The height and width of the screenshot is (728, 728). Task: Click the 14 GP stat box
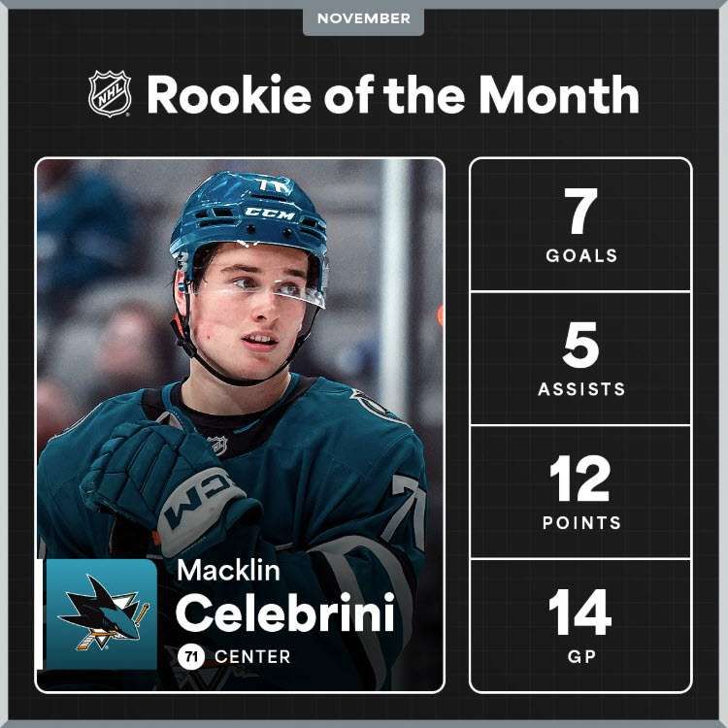click(580, 625)
